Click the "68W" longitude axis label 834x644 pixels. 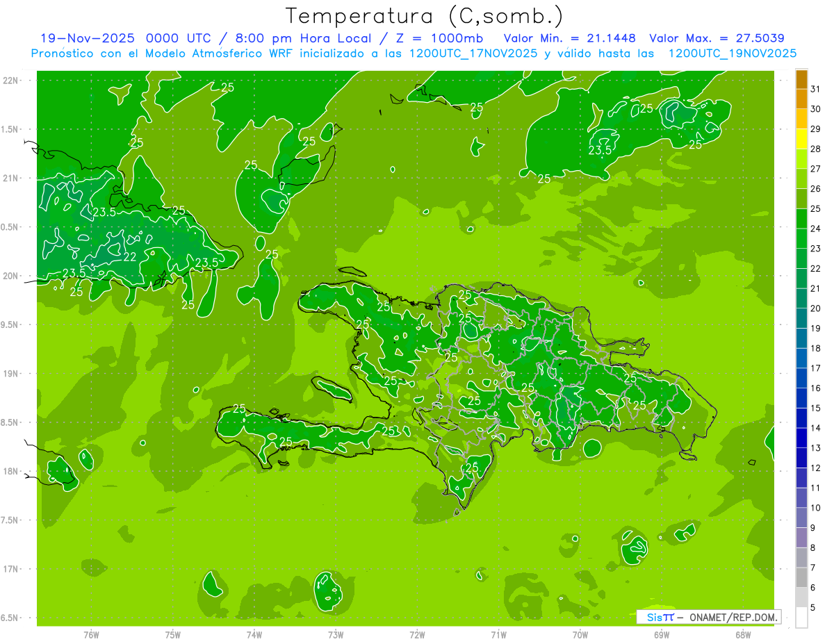coord(743,634)
